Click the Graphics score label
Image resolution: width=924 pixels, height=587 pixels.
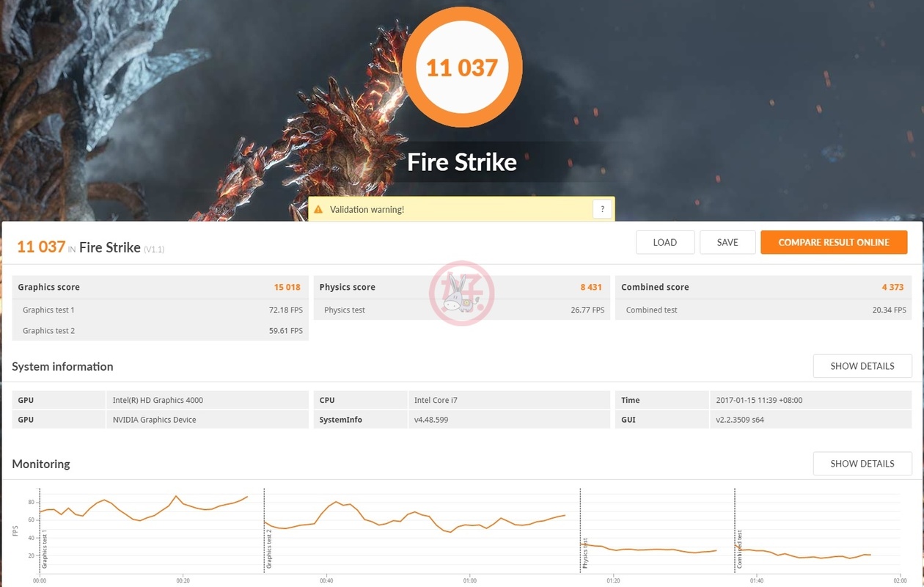[x=48, y=287]
